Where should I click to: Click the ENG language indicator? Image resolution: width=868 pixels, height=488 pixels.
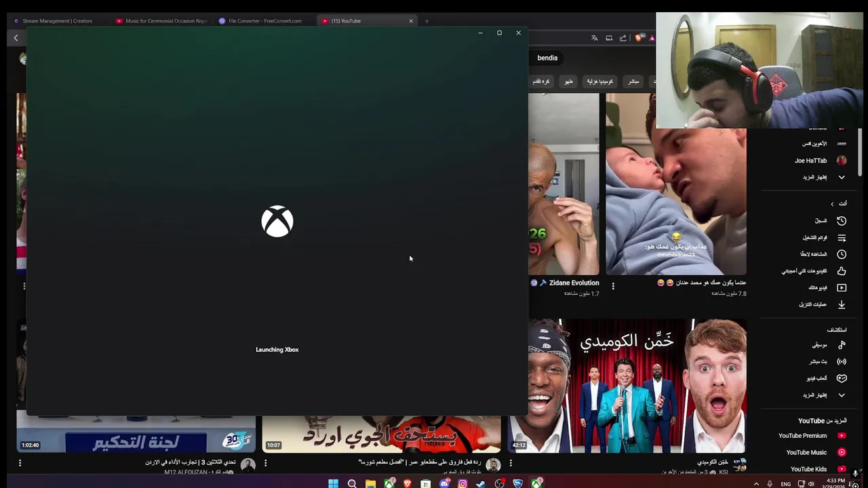(x=785, y=484)
